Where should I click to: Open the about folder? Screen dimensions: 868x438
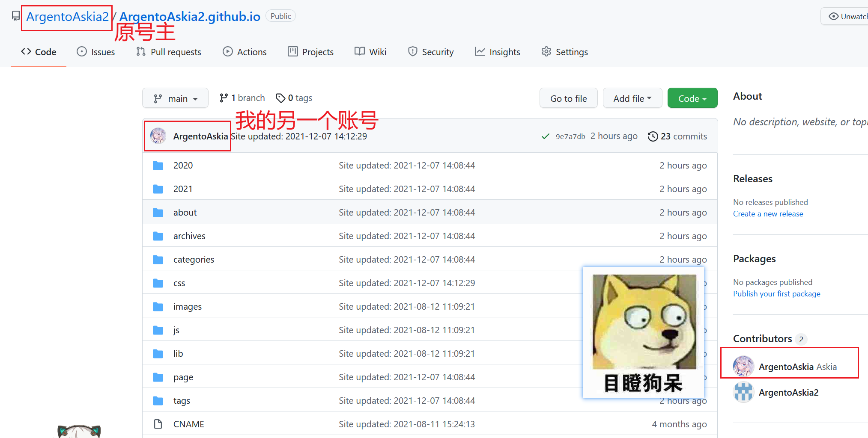[185, 213]
